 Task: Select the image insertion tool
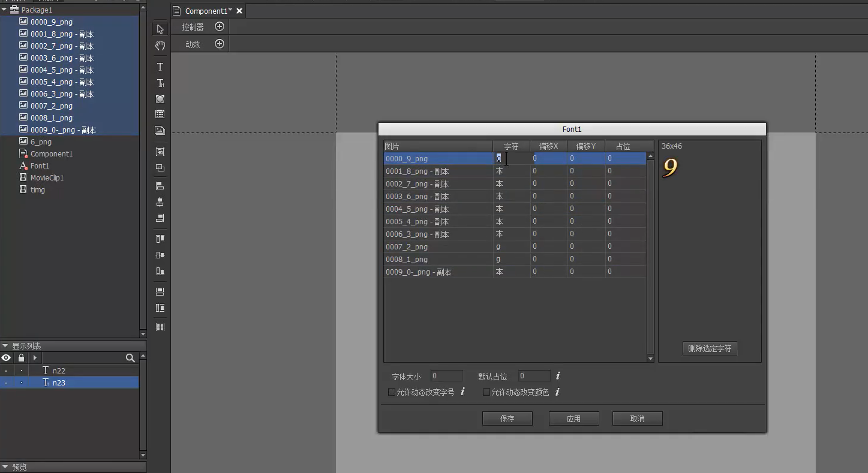160,130
